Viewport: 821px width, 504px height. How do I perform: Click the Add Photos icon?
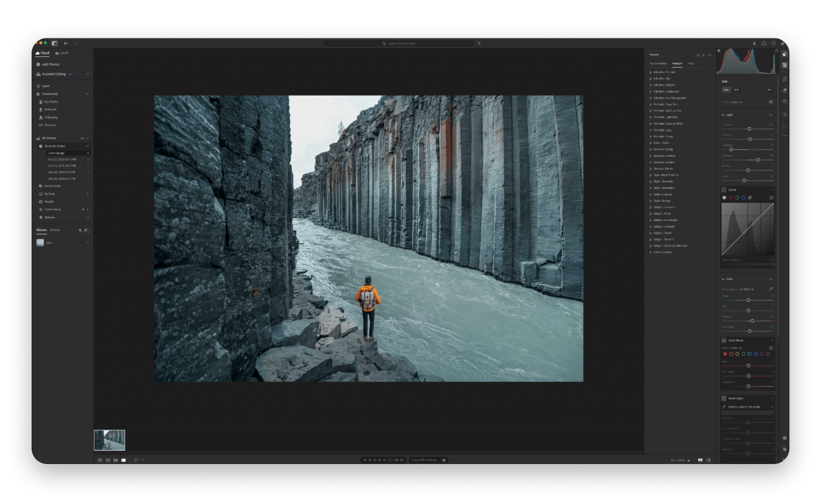pyautogui.click(x=38, y=64)
